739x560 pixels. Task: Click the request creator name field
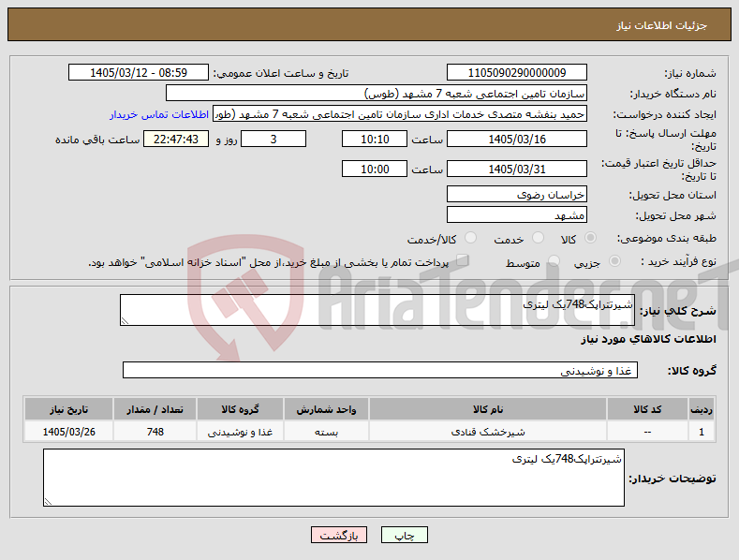(x=400, y=114)
